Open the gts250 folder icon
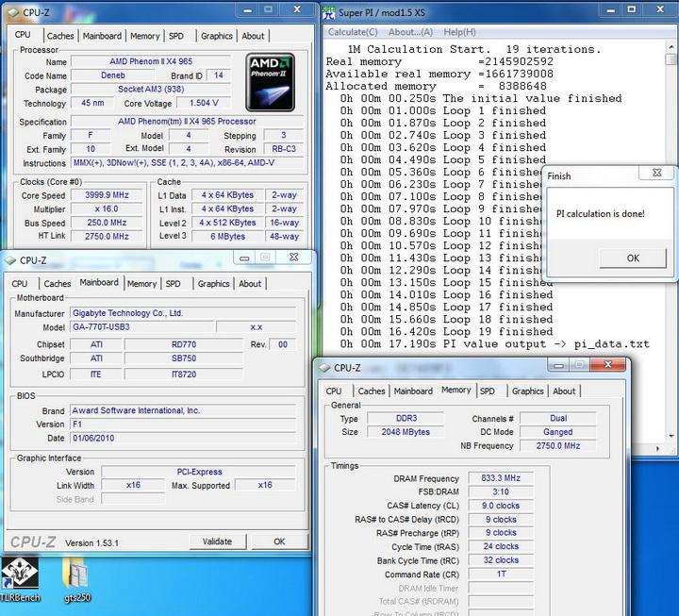The height and width of the screenshot is (616, 679). [77, 580]
